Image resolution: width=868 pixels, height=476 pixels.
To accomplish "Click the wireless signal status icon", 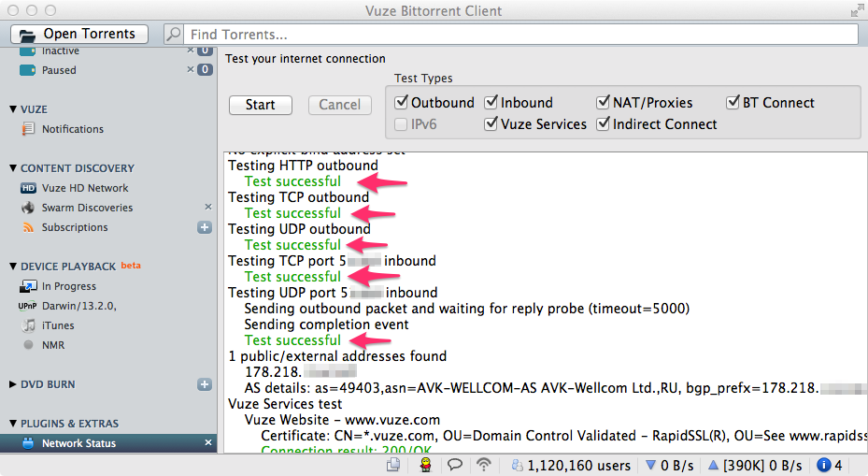I will (x=484, y=465).
